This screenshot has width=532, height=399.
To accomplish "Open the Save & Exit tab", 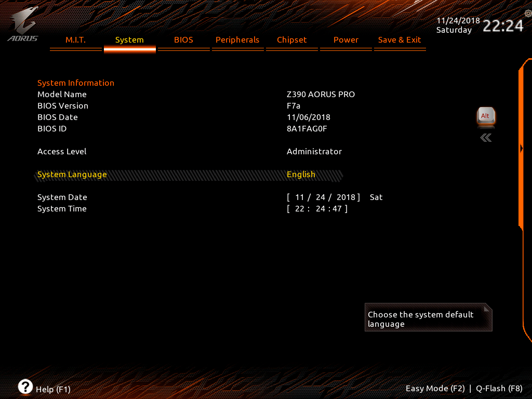I will (x=400, y=40).
